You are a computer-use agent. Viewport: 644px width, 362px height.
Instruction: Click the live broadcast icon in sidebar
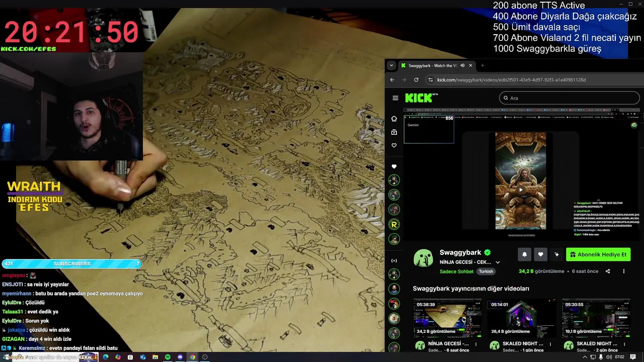(394, 260)
